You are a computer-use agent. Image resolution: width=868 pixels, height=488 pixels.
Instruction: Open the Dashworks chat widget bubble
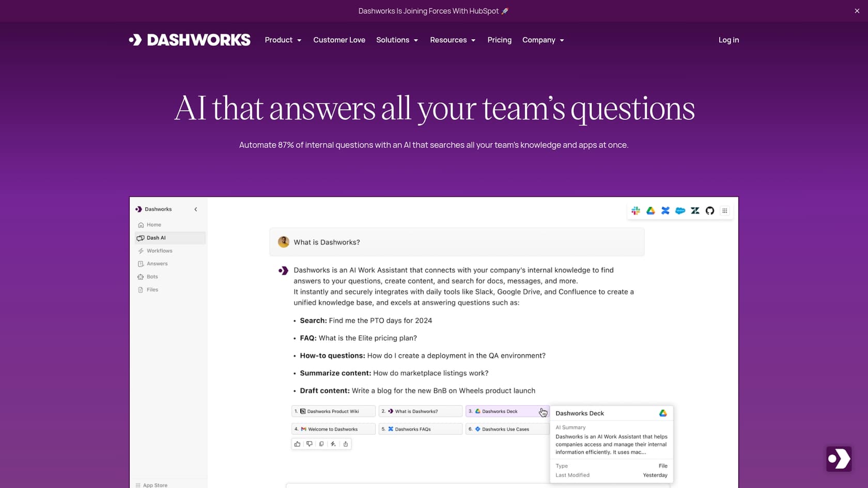pos(838,459)
